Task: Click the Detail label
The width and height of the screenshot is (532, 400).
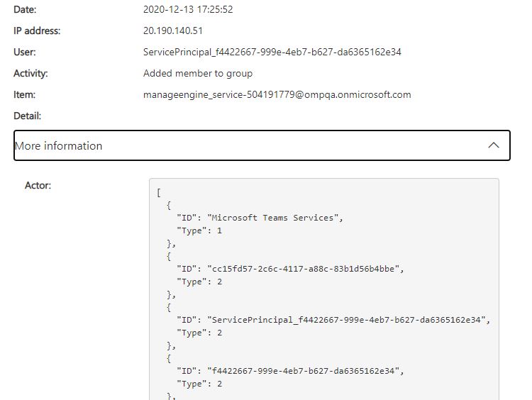Action: [x=27, y=116]
